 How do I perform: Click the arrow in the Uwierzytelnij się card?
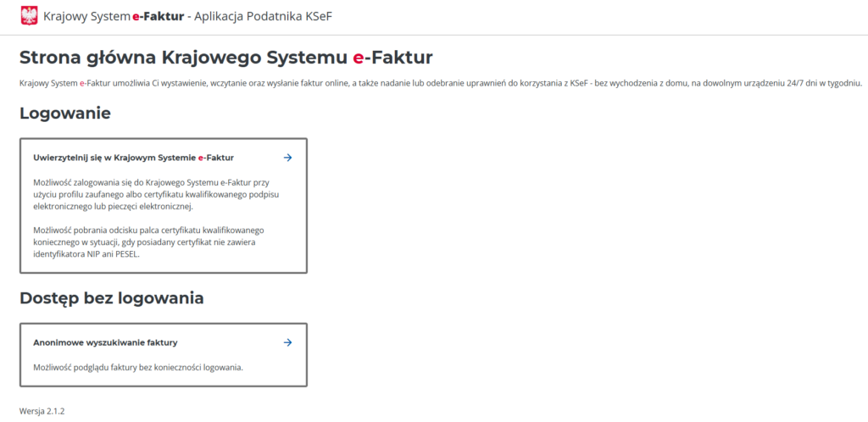tap(287, 158)
